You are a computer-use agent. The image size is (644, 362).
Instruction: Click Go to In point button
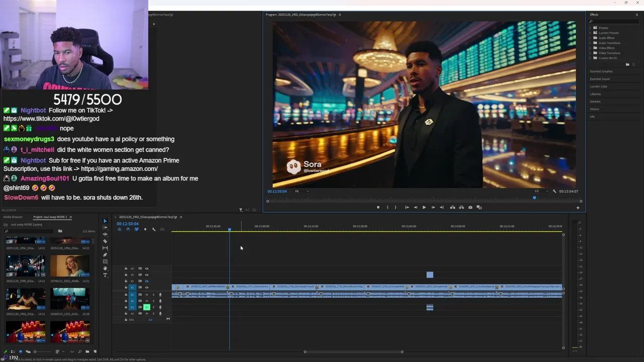(x=407, y=207)
